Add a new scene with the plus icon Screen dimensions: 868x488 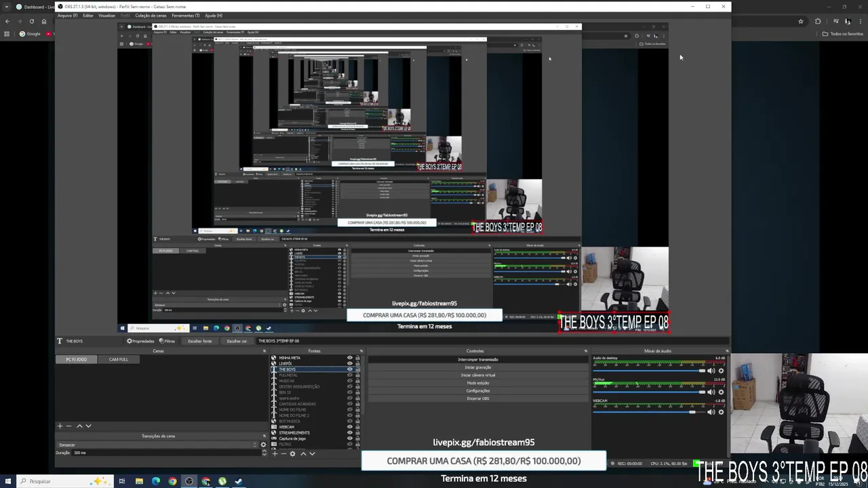[x=60, y=426]
